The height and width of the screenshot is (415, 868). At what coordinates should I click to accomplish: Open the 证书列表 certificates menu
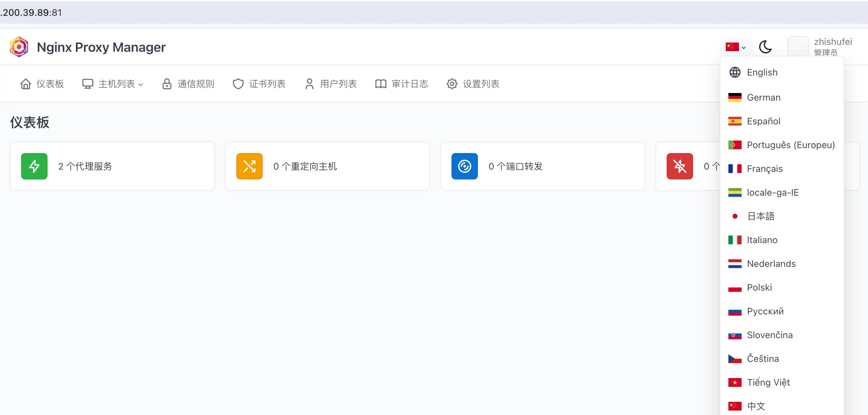tap(259, 84)
